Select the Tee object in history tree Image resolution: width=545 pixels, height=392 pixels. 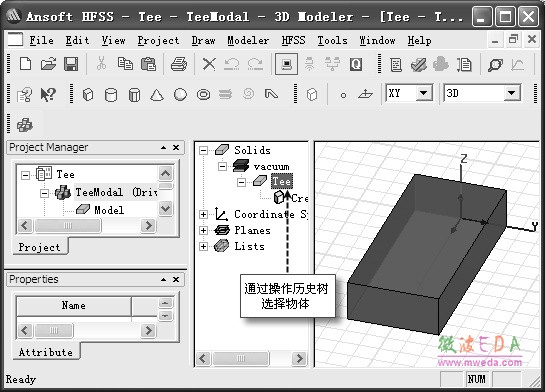coord(282,181)
